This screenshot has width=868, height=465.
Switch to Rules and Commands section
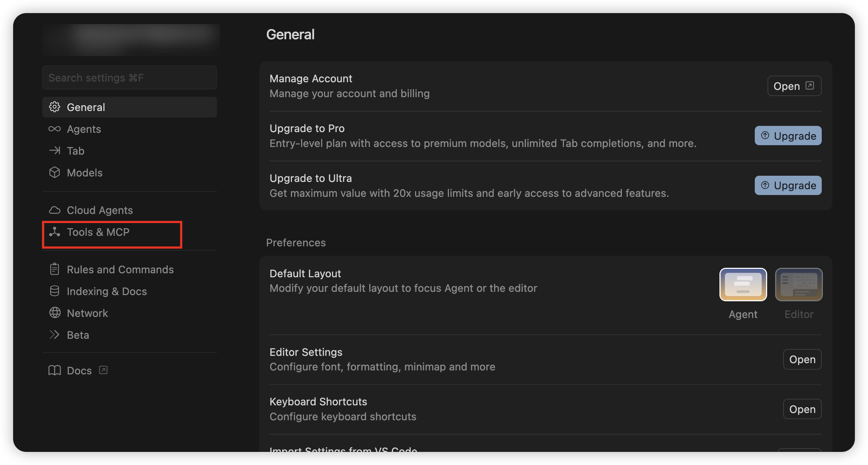[x=120, y=270]
